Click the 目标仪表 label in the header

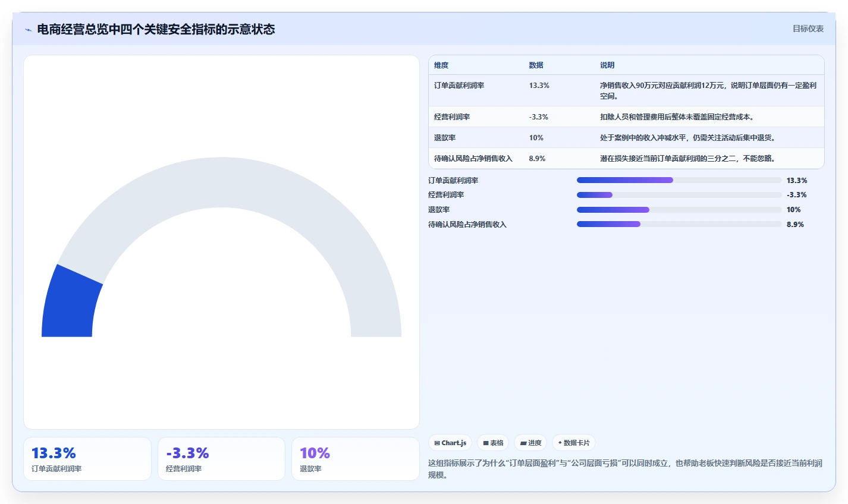tap(808, 29)
